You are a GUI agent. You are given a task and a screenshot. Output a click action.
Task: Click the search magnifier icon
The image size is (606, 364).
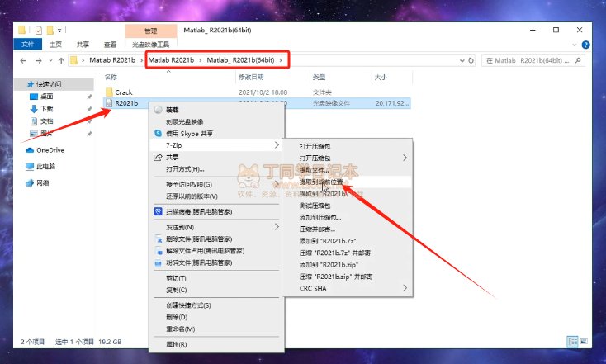click(x=578, y=61)
